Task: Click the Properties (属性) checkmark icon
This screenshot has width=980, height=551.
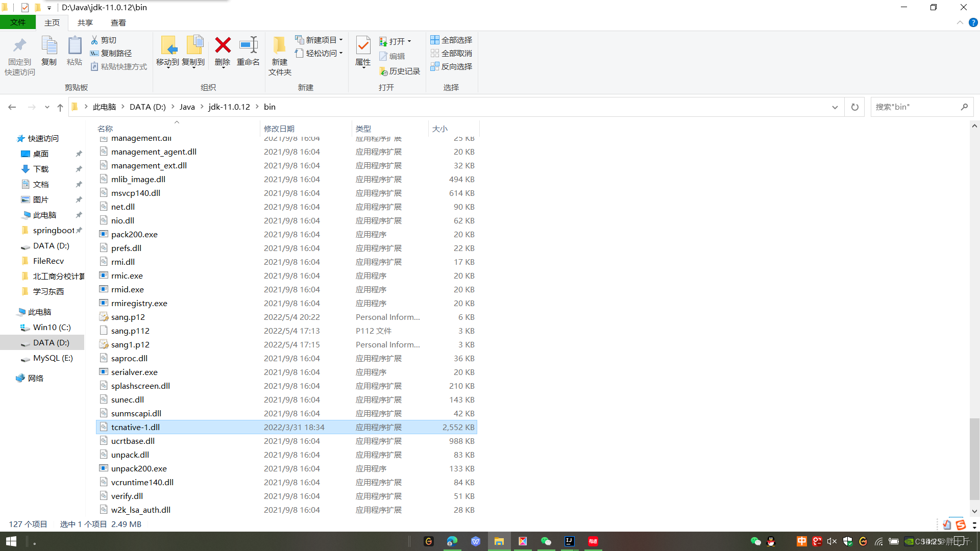Action: point(363,46)
